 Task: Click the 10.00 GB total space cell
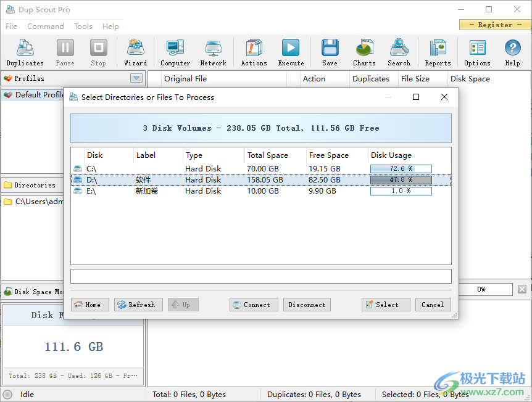pos(263,191)
